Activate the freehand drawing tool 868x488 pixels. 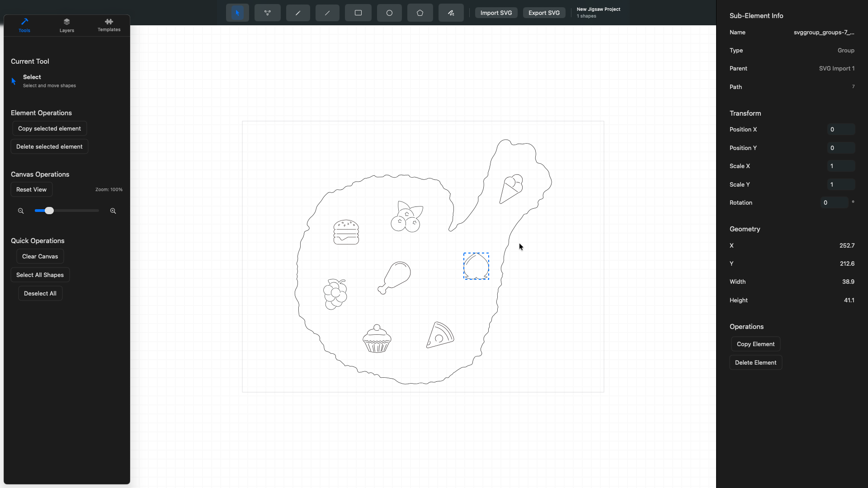pyautogui.click(x=451, y=13)
